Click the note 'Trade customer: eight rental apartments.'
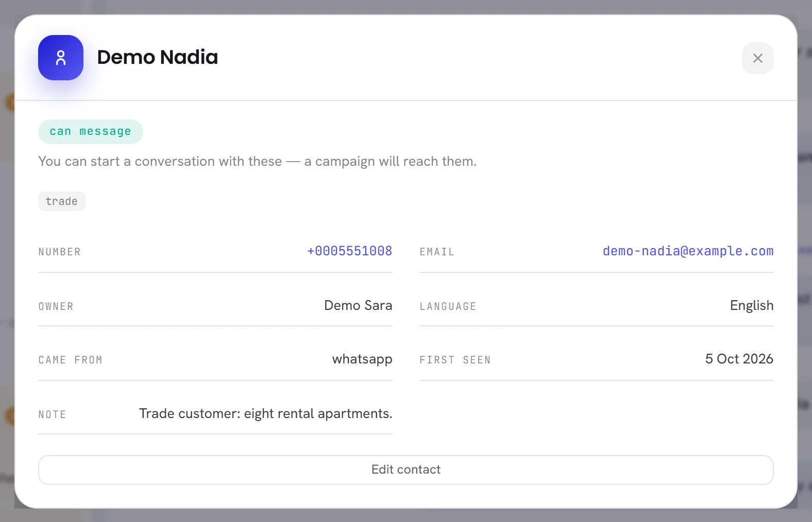The height and width of the screenshot is (522, 812). pos(266,413)
